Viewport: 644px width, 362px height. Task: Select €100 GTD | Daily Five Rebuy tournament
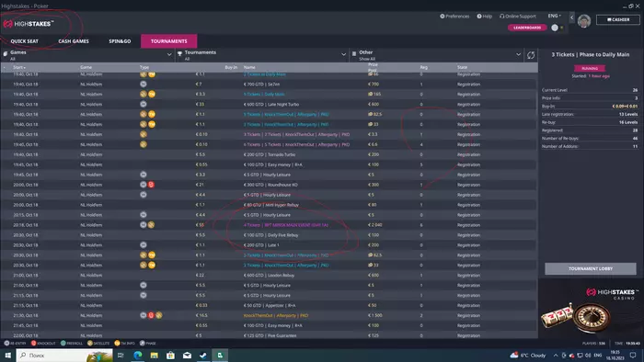point(269,235)
